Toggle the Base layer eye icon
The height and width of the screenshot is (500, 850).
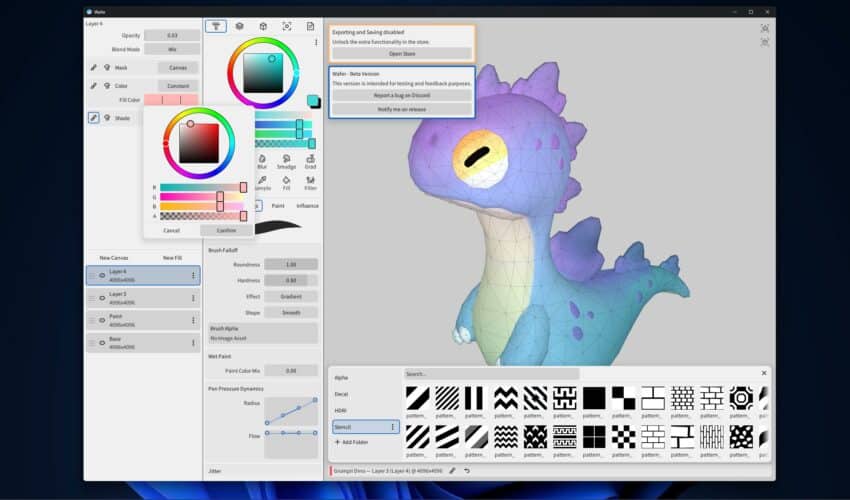click(x=102, y=343)
